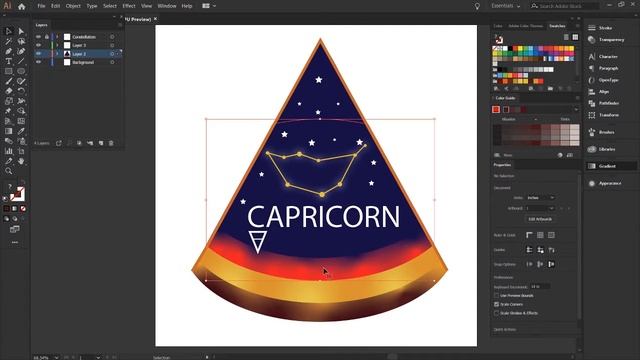Select the Type tool

tap(8, 61)
